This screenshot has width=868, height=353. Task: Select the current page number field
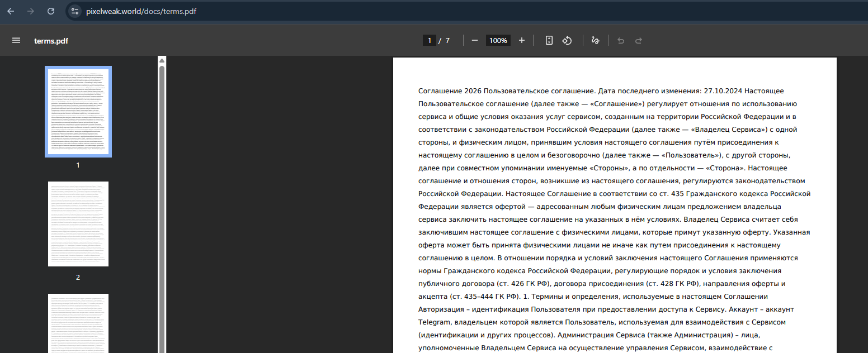pos(430,40)
